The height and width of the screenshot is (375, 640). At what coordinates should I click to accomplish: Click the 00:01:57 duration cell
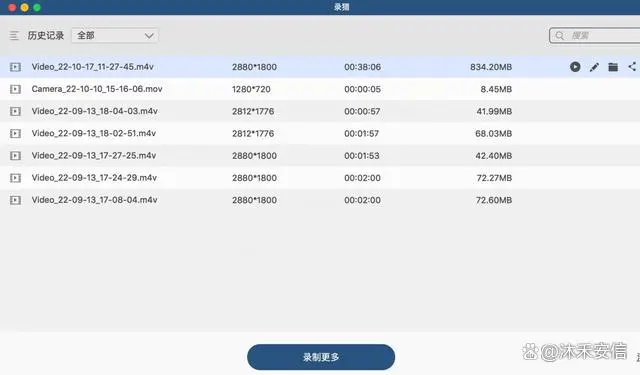[x=362, y=133]
